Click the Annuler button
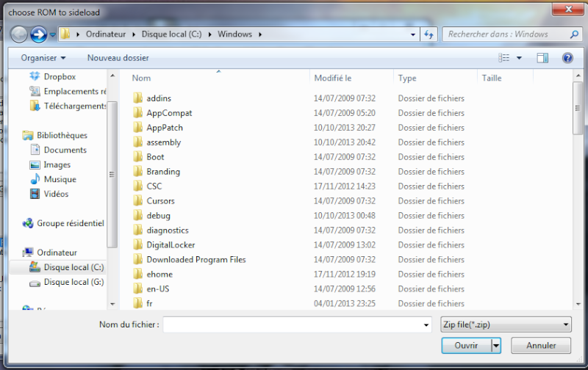Image resolution: width=588 pixels, height=370 pixels. click(541, 345)
